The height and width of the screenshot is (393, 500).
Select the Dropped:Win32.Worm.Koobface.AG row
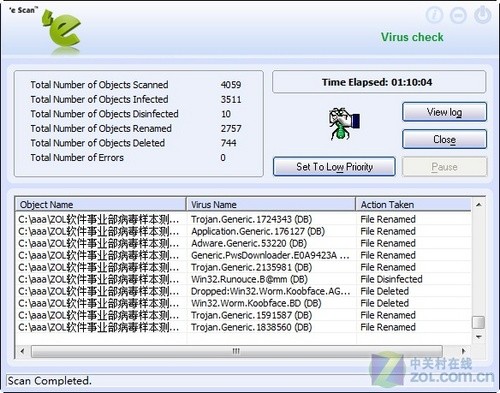point(243,291)
